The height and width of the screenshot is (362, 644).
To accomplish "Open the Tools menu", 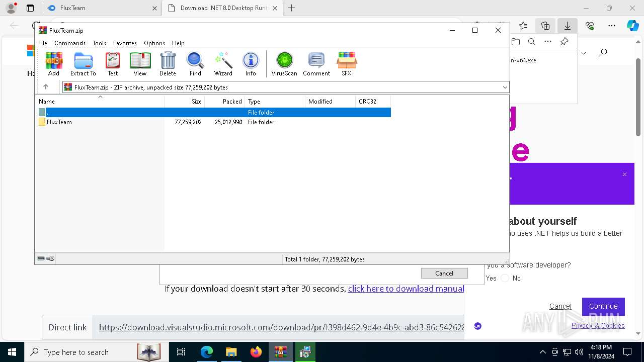I will (99, 43).
